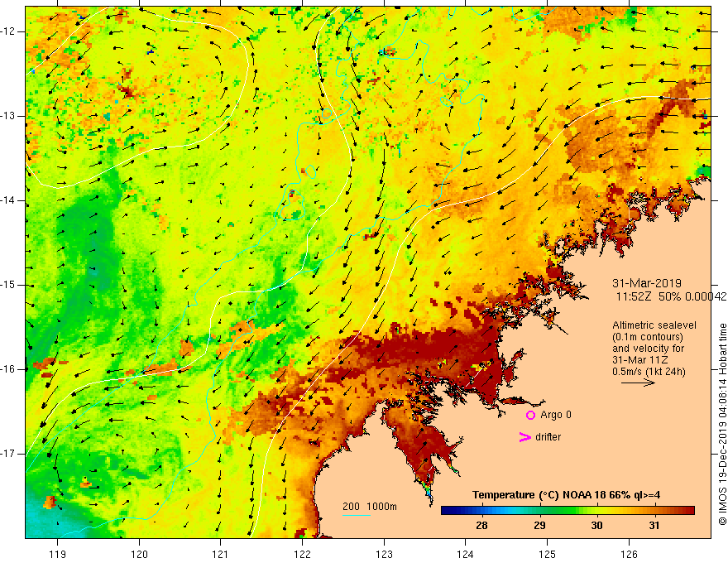
Task: Click the longitude 122 axis label
Action: [x=302, y=554]
